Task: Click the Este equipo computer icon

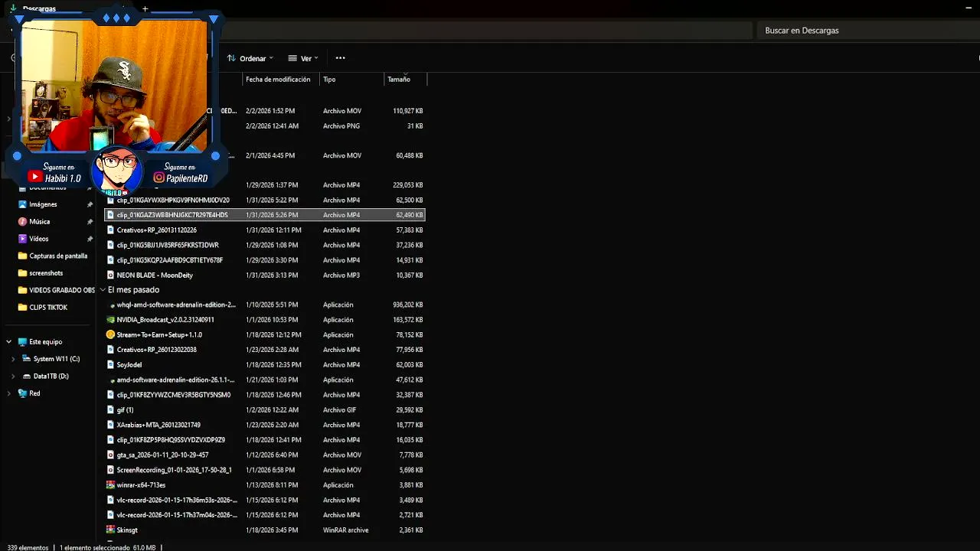Action: click(22, 342)
